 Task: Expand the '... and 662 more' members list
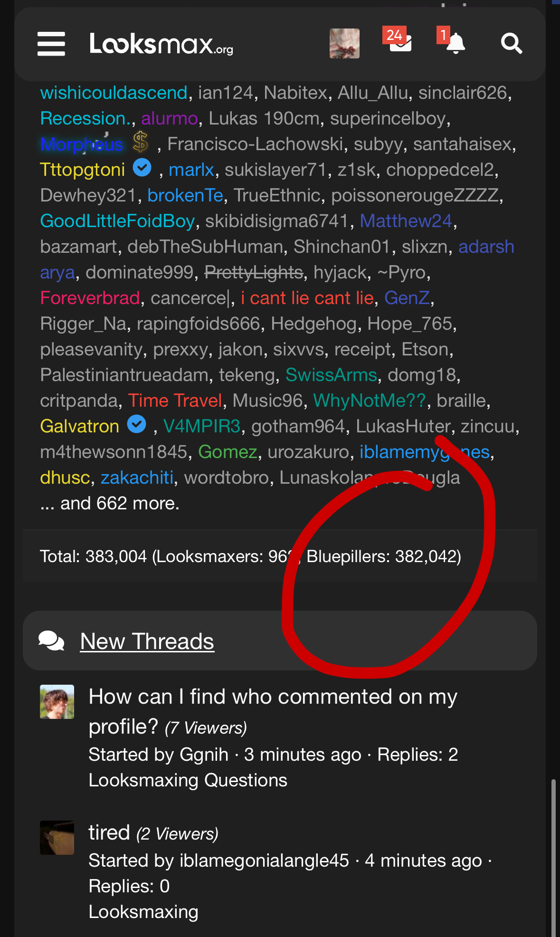(x=110, y=503)
